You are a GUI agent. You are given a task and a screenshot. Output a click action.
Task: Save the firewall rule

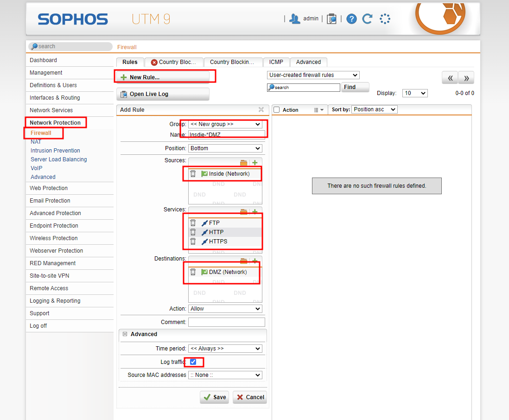coord(215,397)
